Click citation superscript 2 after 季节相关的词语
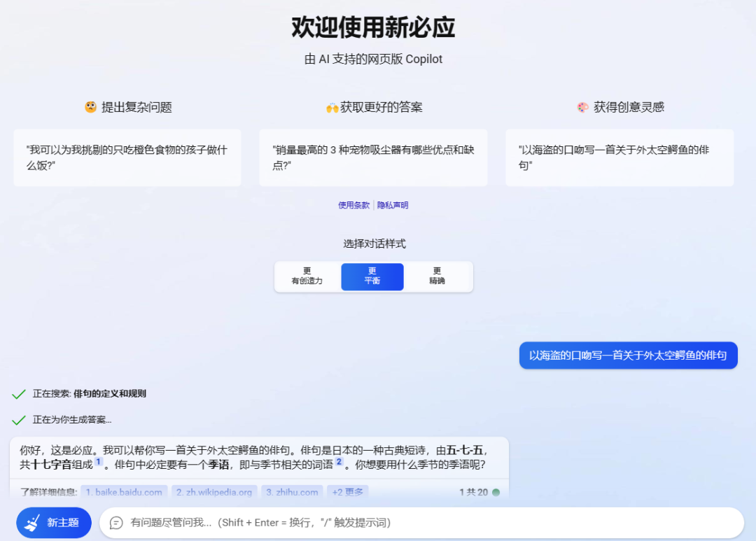 tap(339, 462)
